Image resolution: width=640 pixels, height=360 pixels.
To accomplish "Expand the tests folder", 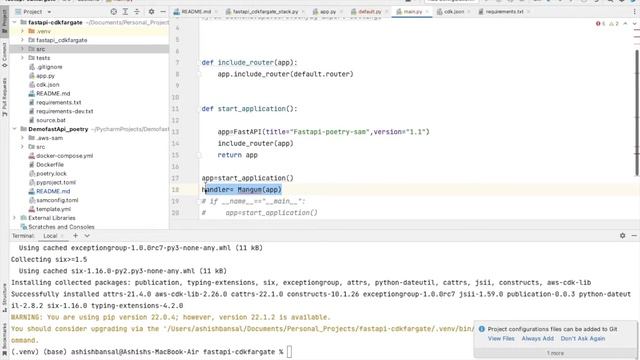I will [22, 58].
